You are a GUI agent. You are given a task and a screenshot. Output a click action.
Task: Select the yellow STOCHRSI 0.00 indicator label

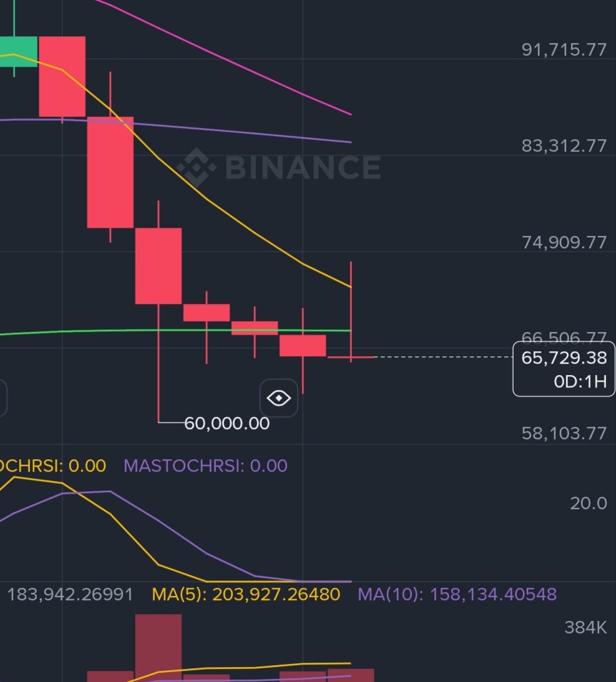[52, 466]
